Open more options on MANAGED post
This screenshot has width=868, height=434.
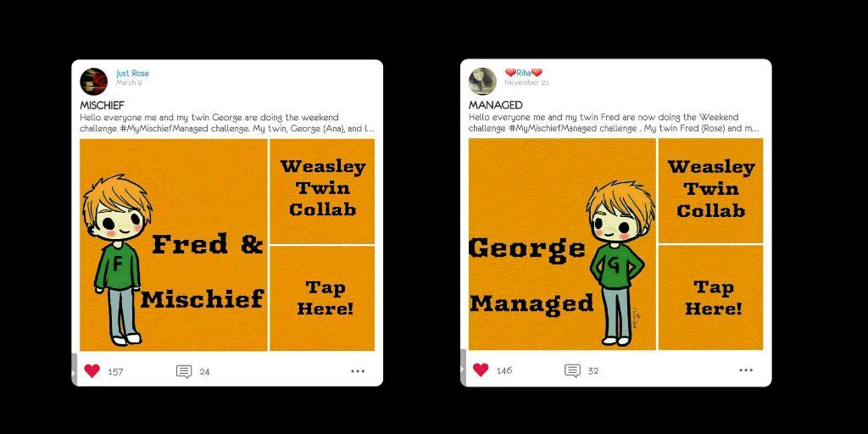(x=746, y=370)
